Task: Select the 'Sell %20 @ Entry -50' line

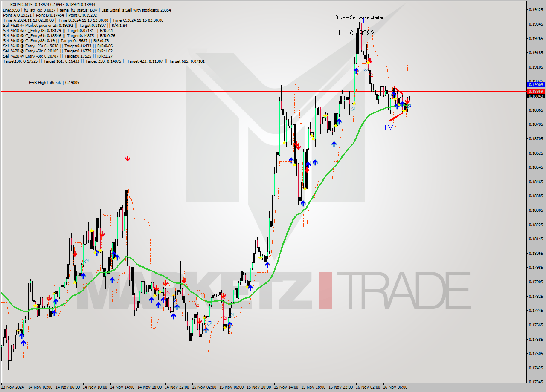Action: tap(58, 50)
